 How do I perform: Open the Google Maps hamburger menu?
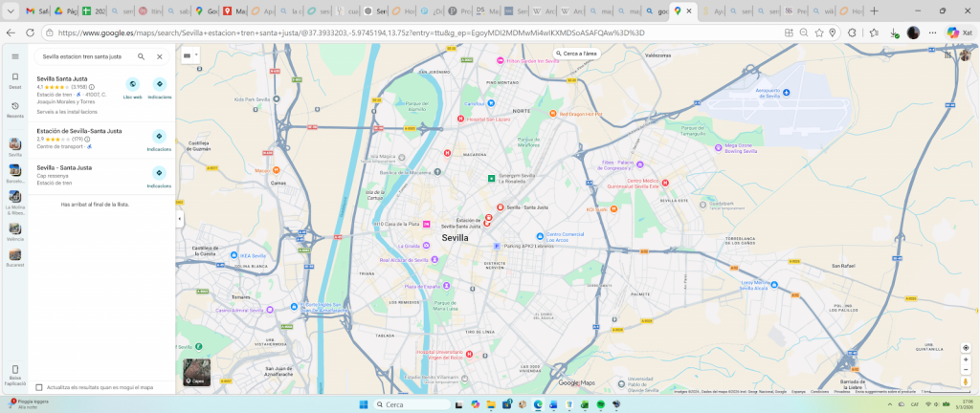pos(15,56)
